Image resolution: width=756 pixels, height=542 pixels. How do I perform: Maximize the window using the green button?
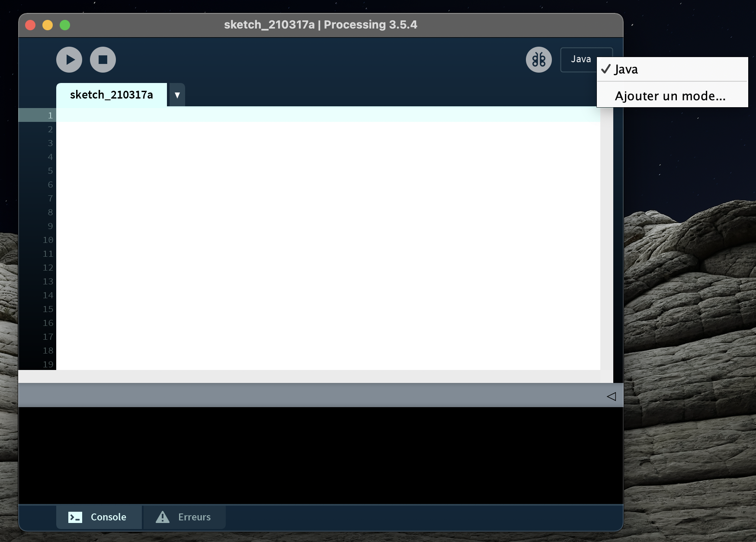65,25
